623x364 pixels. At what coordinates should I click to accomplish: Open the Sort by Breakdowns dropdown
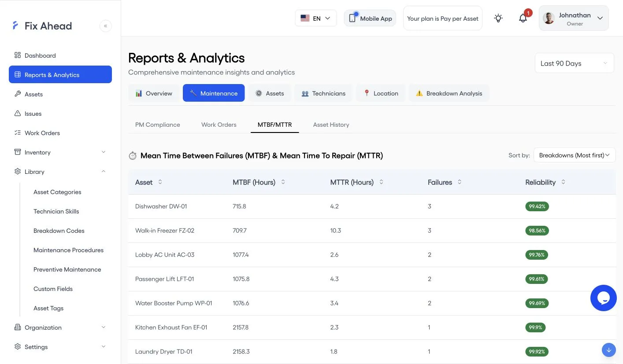[x=575, y=155]
